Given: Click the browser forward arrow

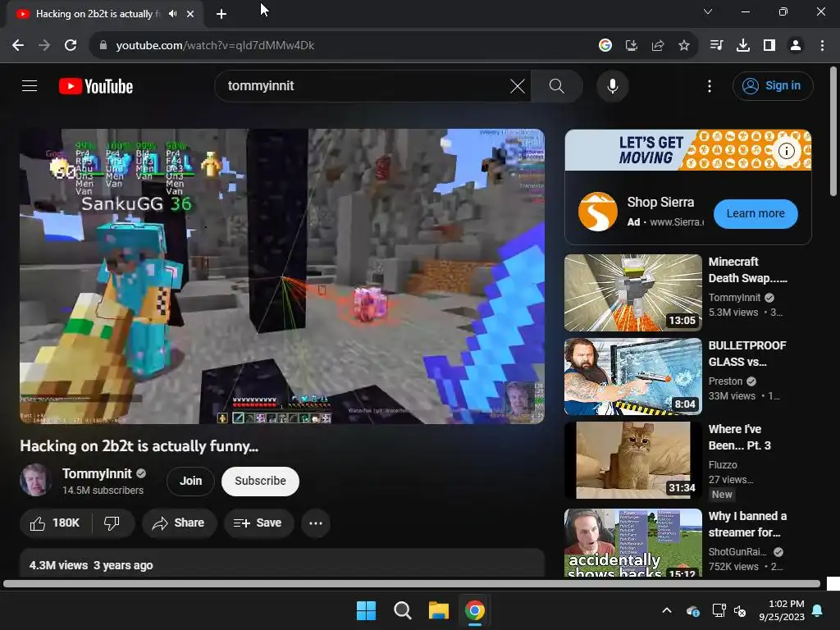Looking at the screenshot, I should pos(44,46).
